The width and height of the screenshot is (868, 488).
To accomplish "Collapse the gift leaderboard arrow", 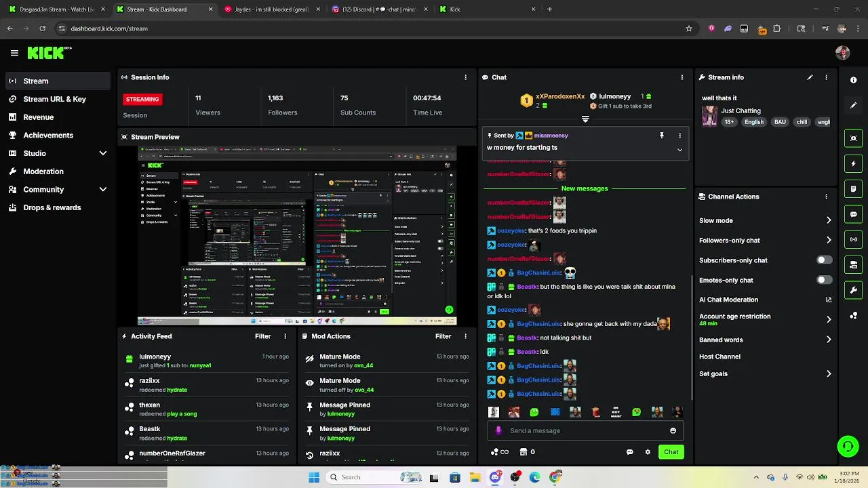I will 585,119.
